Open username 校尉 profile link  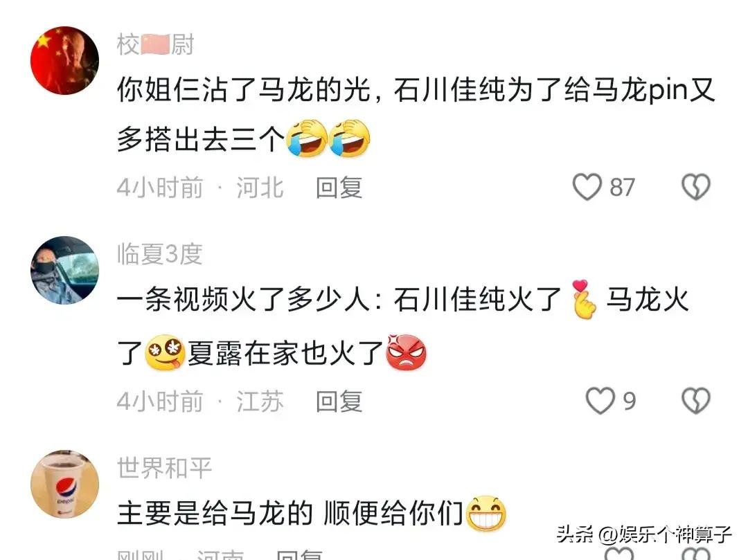coord(156,45)
